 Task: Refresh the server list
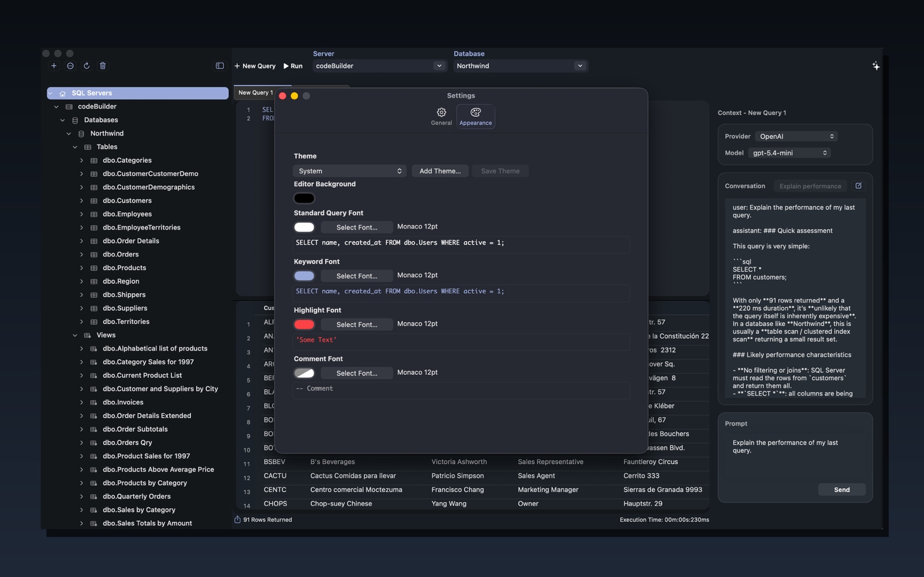click(x=87, y=66)
